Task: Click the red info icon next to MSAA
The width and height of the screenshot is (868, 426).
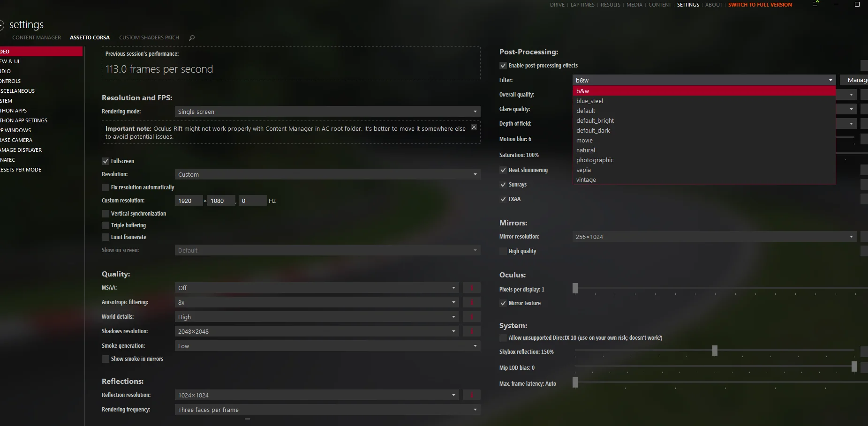Action: (471, 288)
